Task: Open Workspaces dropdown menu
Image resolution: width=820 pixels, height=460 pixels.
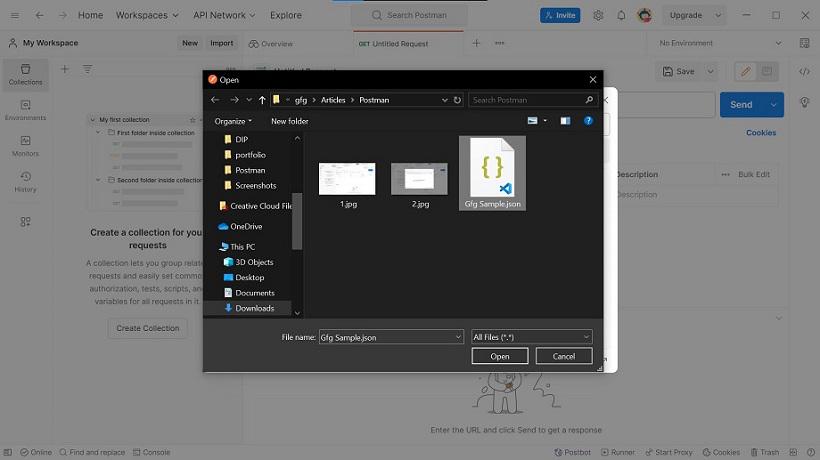Action: click(x=147, y=16)
